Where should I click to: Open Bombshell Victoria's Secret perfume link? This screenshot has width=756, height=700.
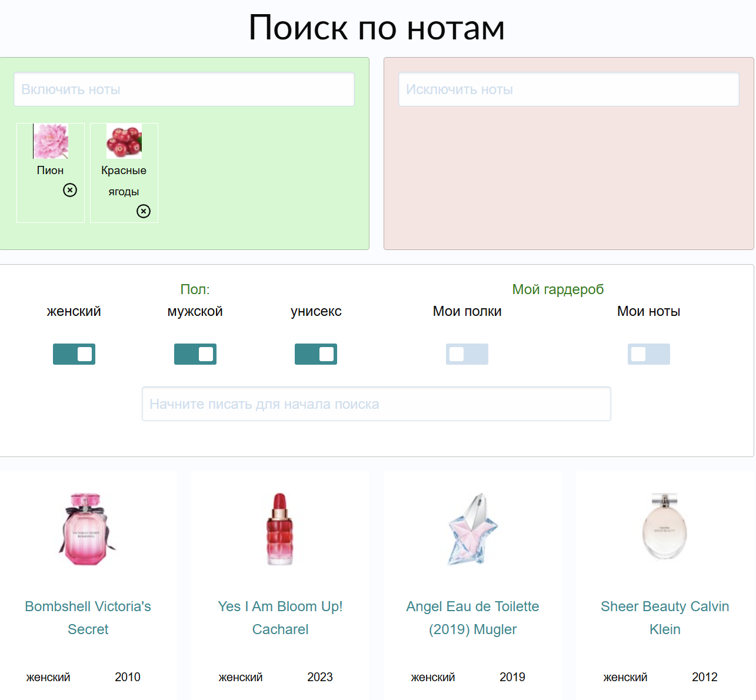tap(88, 618)
